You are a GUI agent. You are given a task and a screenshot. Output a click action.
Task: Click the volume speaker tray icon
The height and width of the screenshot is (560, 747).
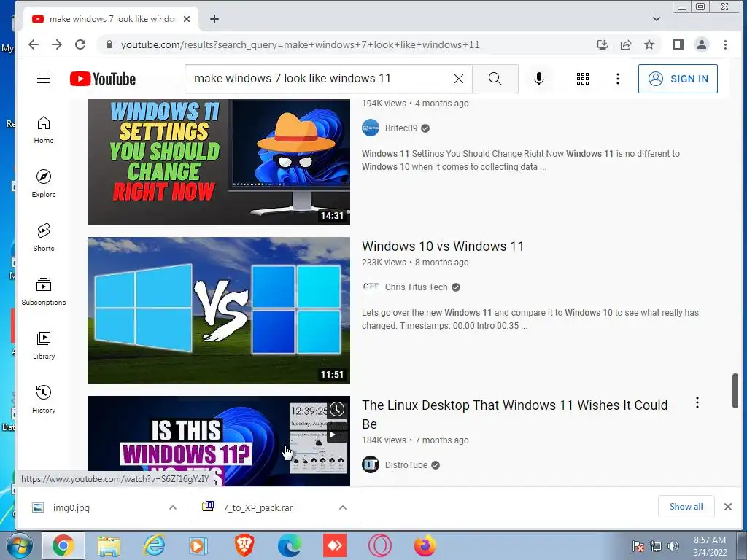point(673,546)
